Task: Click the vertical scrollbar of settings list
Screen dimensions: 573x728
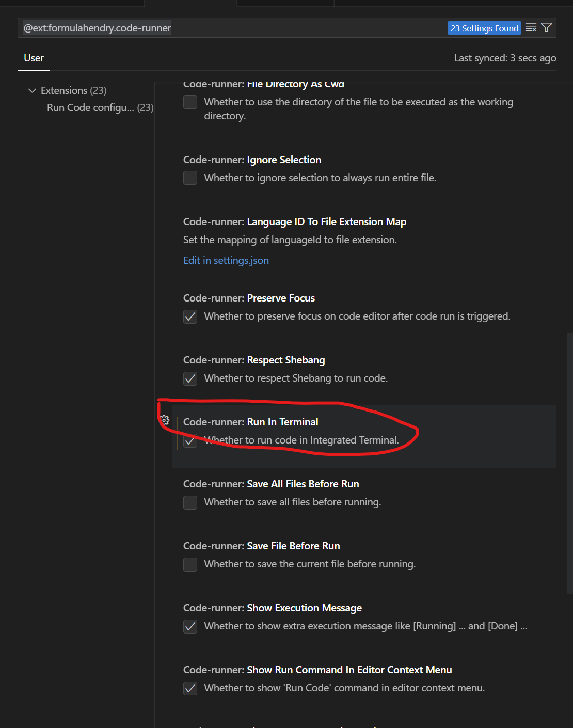Action: pos(570,463)
